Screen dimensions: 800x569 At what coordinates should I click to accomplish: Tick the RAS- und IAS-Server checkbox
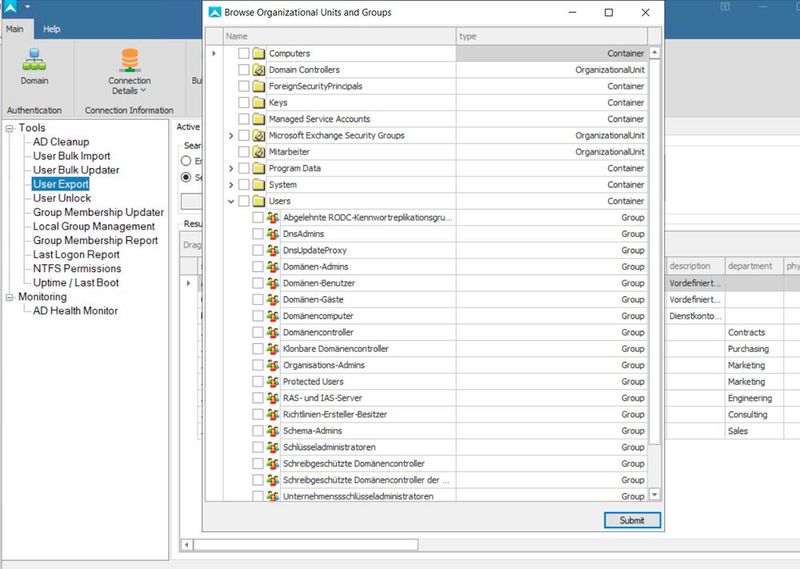coord(258,398)
